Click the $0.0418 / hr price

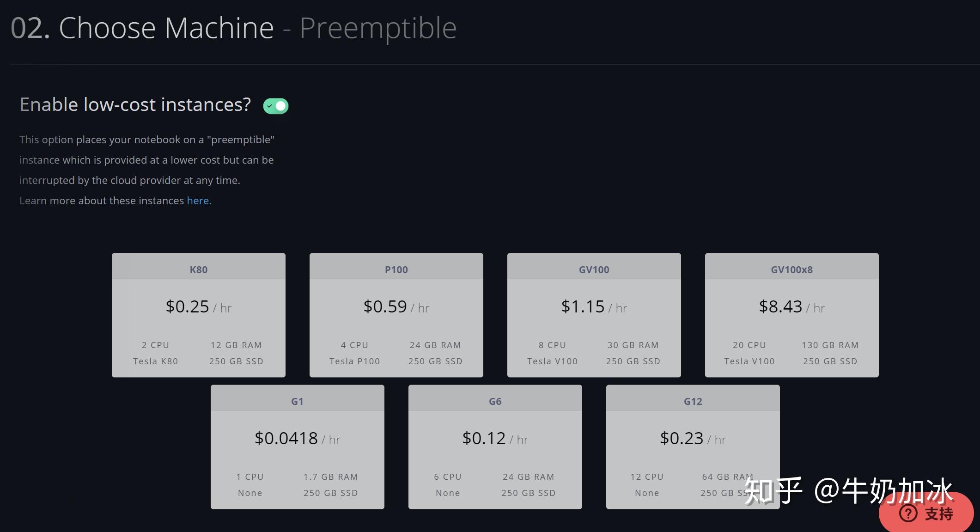(x=297, y=439)
